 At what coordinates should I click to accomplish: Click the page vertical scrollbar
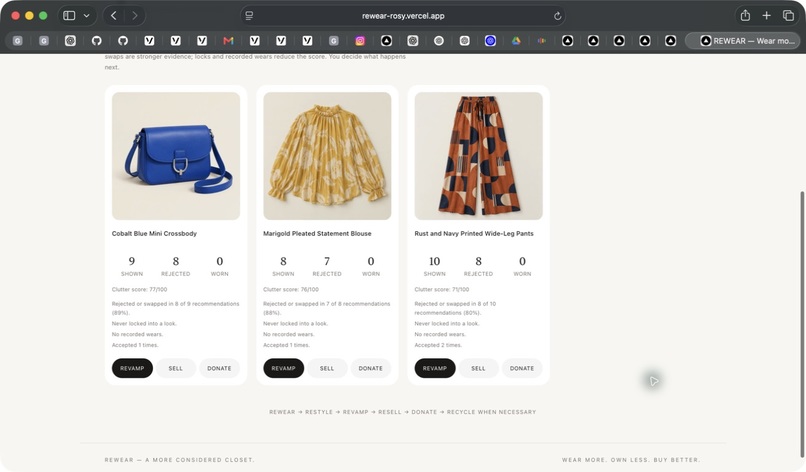click(802, 324)
